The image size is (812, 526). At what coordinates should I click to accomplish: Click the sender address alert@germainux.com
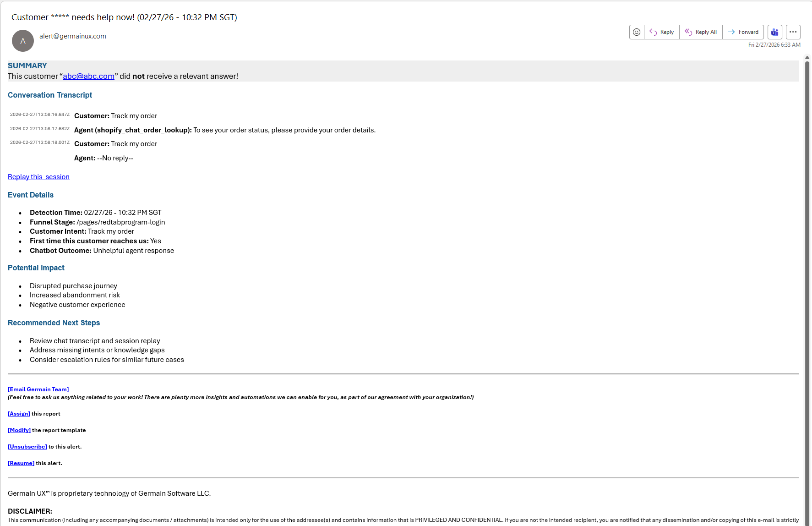point(73,36)
